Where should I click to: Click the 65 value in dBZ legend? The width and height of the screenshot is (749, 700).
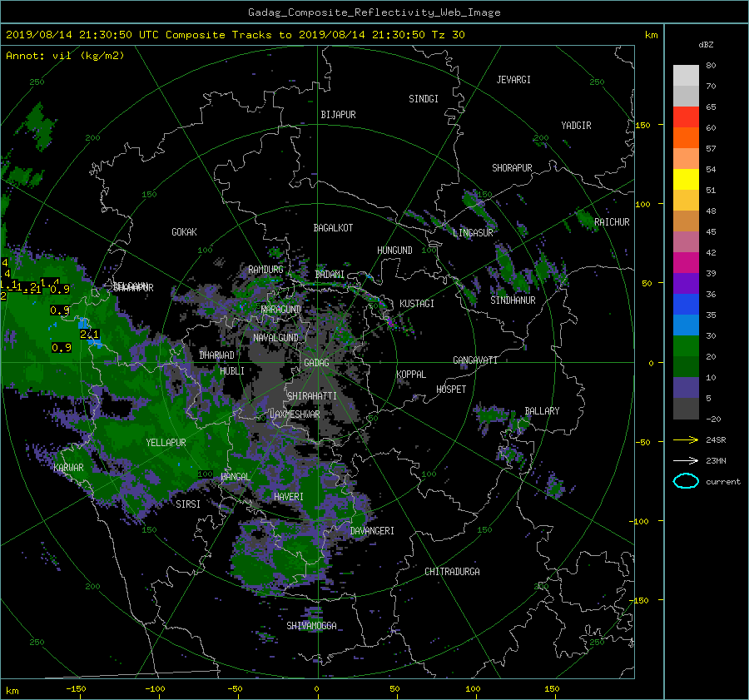pyautogui.click(x=711, y=107)
